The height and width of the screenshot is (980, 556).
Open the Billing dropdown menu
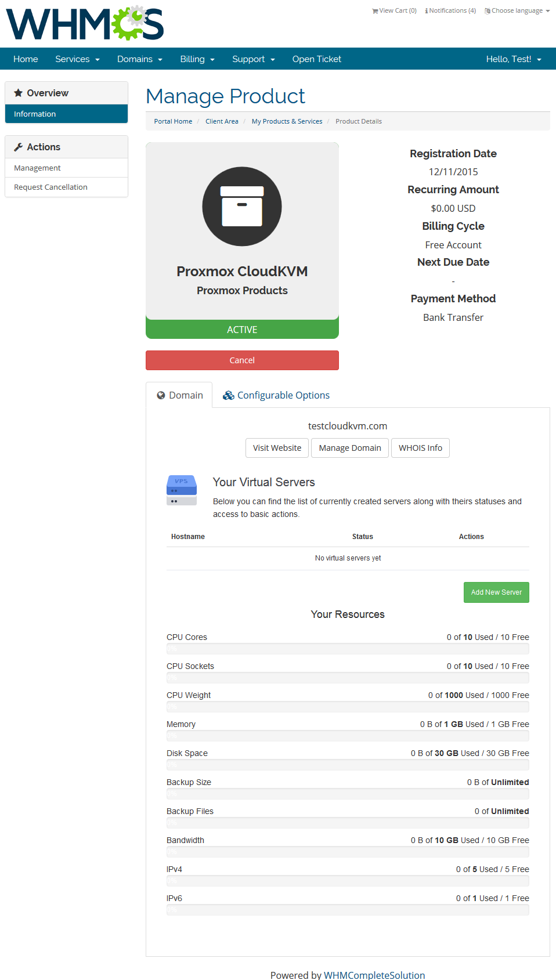pos(197,59)
